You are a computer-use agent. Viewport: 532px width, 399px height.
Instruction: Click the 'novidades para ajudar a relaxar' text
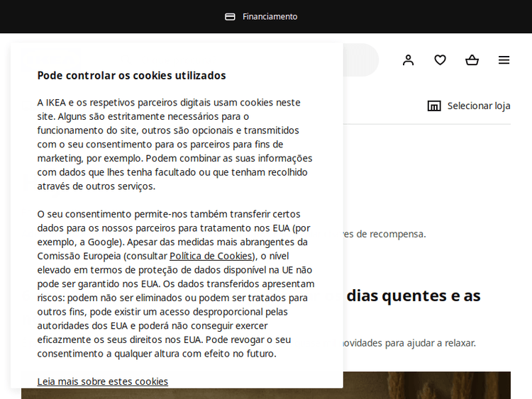[x=409, y=343]
